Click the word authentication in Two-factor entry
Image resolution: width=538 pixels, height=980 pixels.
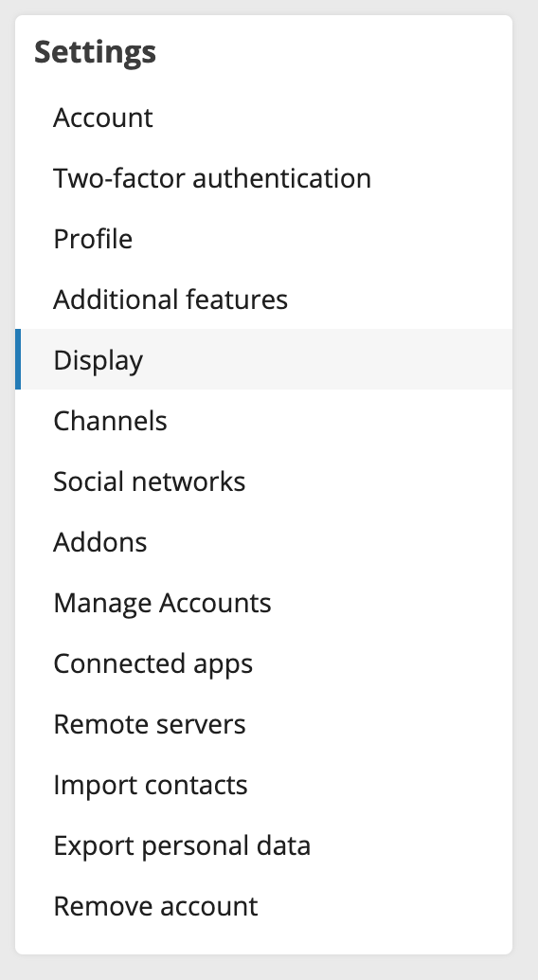coord(282,178)
